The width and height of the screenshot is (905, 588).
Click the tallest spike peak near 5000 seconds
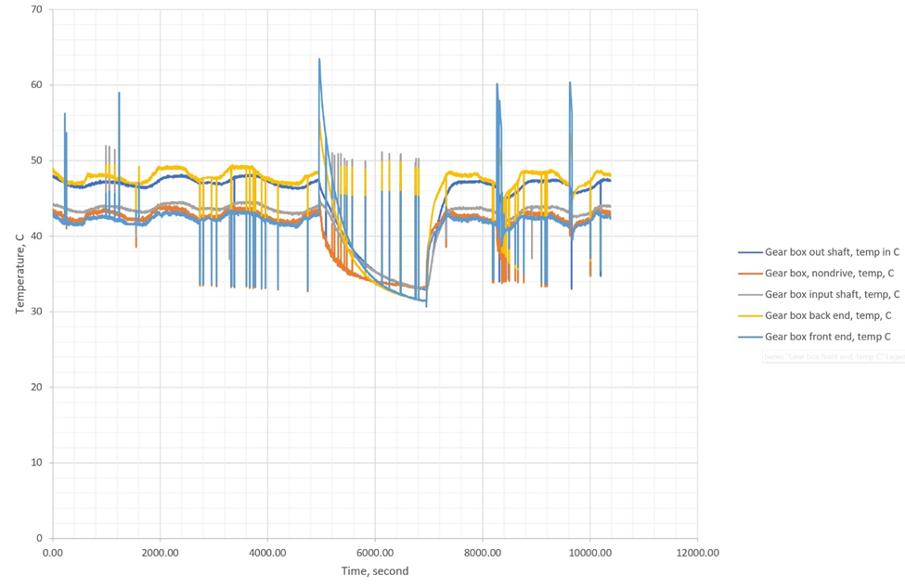[x=319, y=59]
